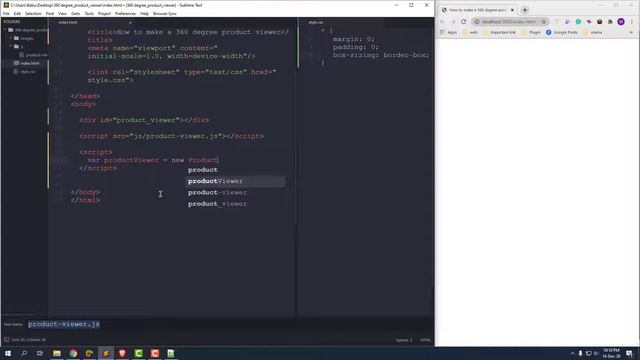
Task: Click the Spaces indentation setting in status bar
Action: [404, 340]
